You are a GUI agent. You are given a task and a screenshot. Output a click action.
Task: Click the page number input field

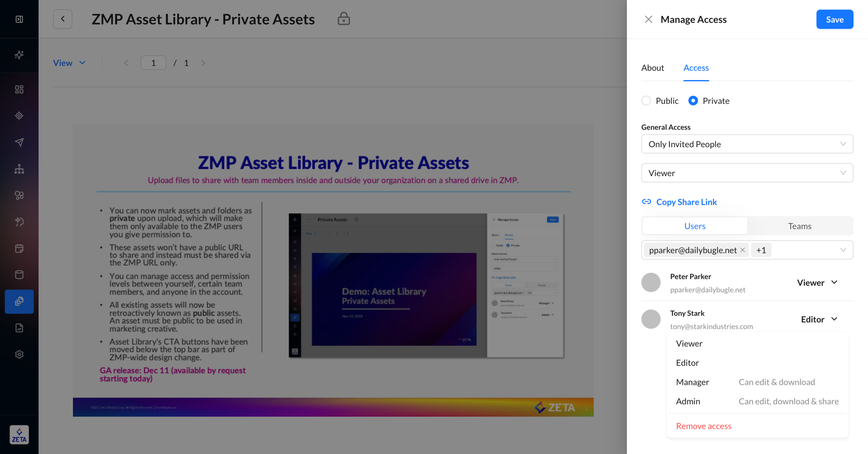[x=153, y=63]
